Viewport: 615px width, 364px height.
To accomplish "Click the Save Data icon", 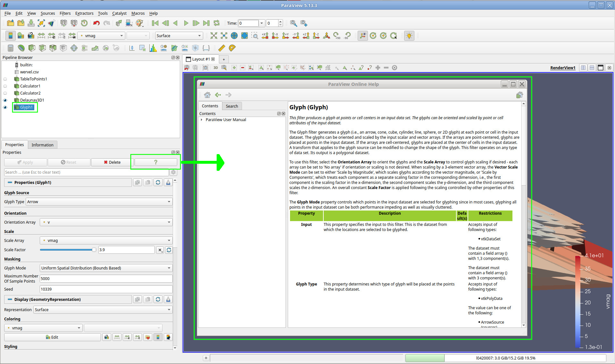I will pos(31,23).
